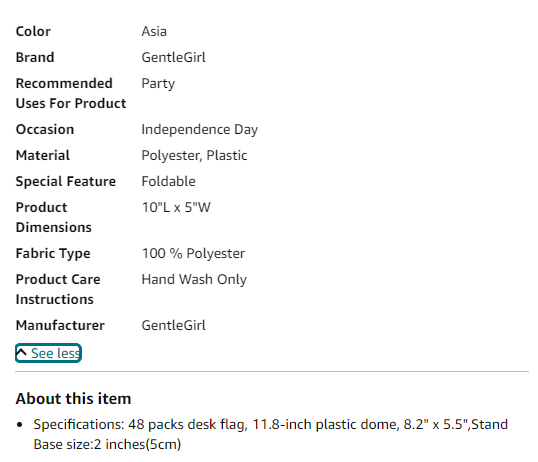Click the Polyester, Plastic material value

coord(194,155)
